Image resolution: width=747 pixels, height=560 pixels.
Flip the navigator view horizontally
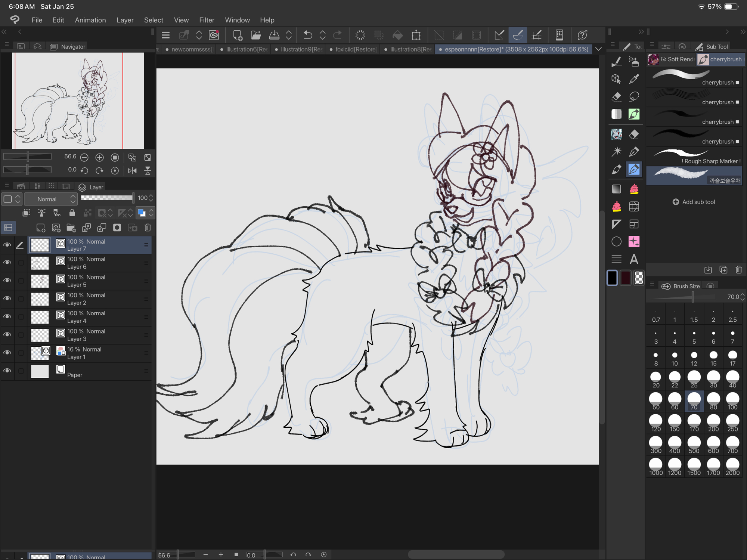pos(132,171)
